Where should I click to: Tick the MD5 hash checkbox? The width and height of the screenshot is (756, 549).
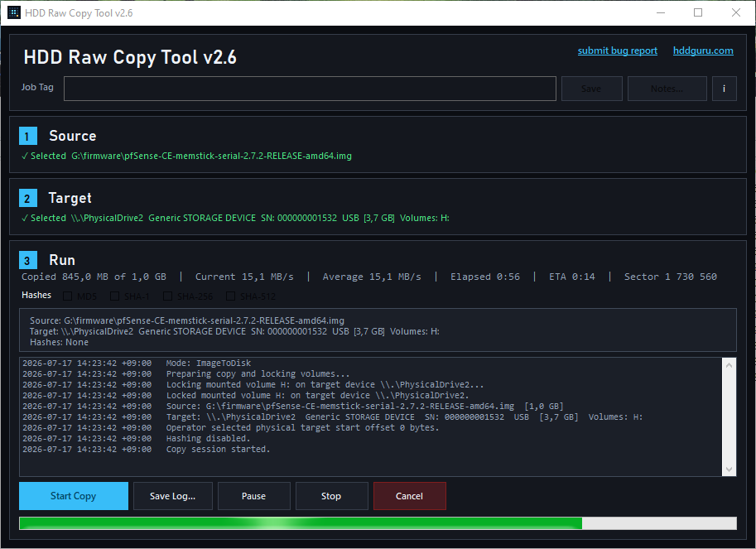click(x=68, y=296)
